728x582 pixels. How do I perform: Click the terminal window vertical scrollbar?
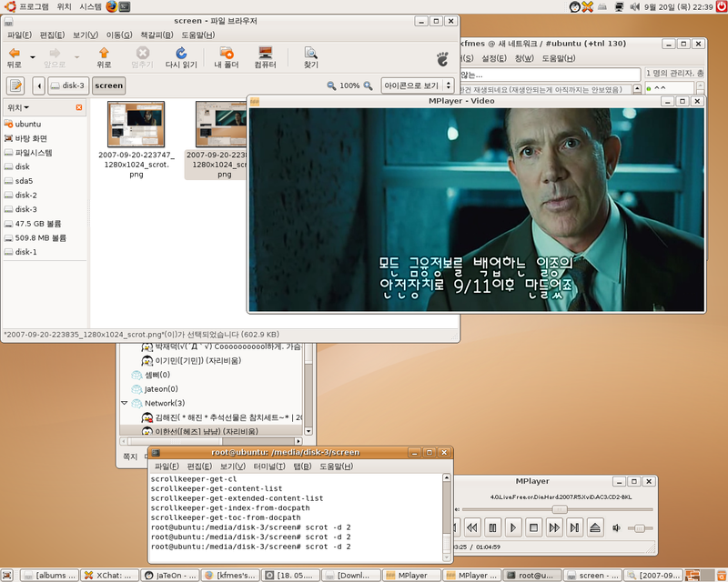446,517
